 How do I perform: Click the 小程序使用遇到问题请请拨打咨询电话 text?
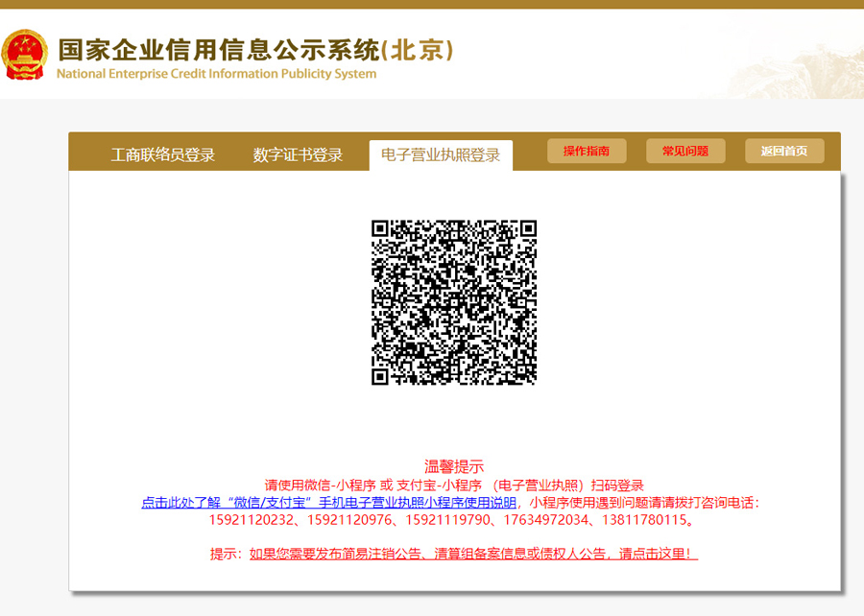click(645, 502)
